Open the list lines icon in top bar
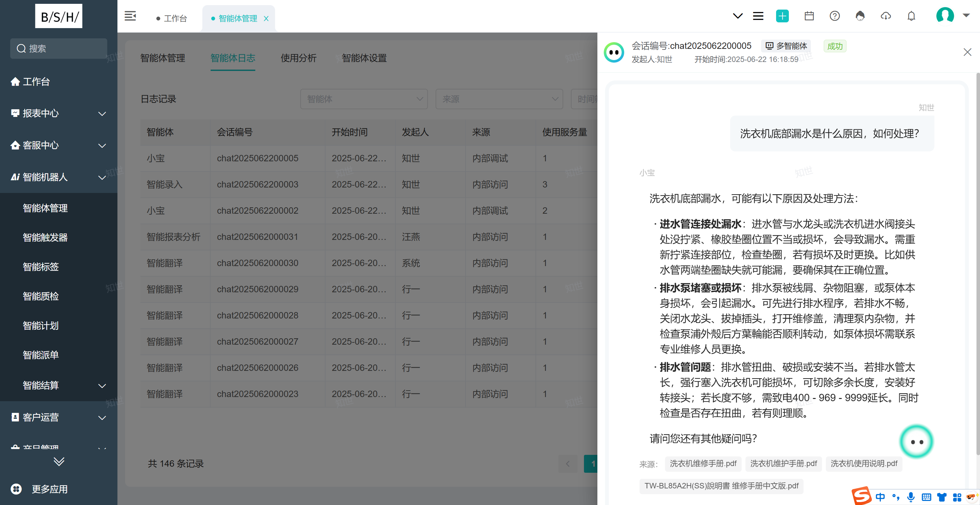980x505 pixels. point(758,16)
